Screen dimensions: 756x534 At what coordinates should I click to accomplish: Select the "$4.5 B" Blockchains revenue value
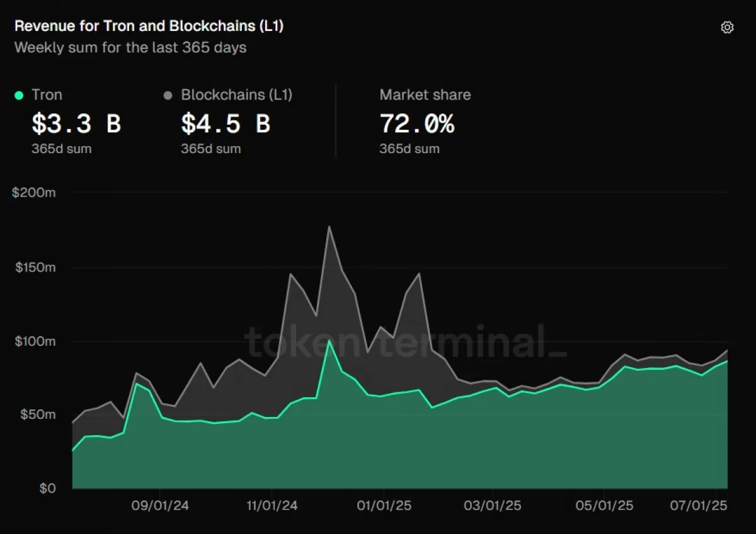pyautogui.click(x=226, y=124)
